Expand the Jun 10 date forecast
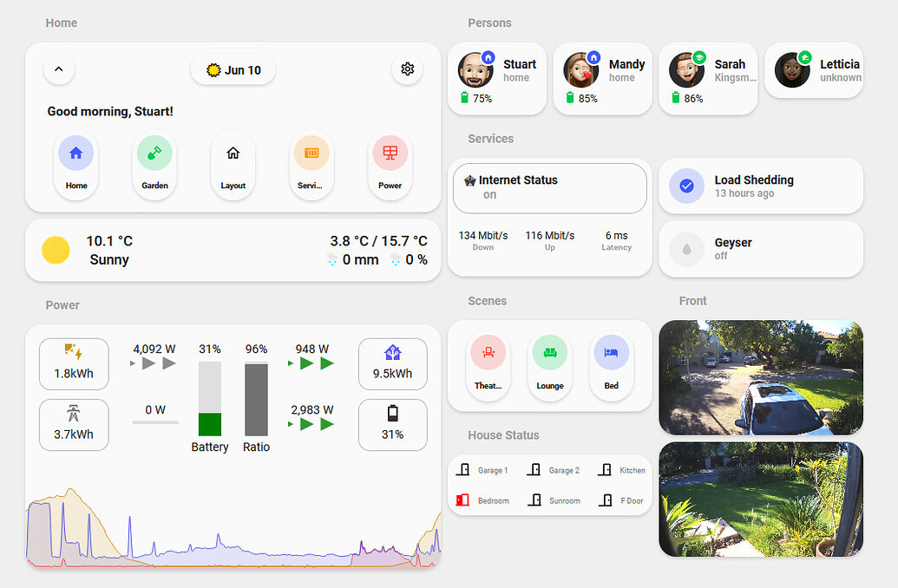898x588 pixels. pos(233,69)
